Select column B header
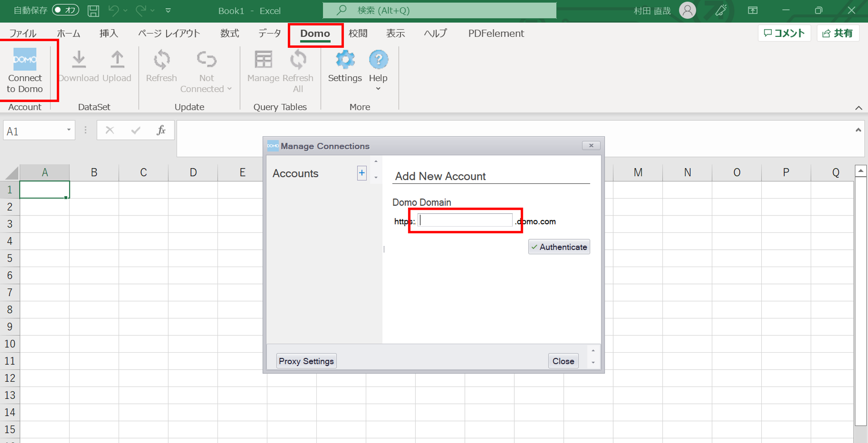This screenshot has width=868, height=443. [94, 172]
